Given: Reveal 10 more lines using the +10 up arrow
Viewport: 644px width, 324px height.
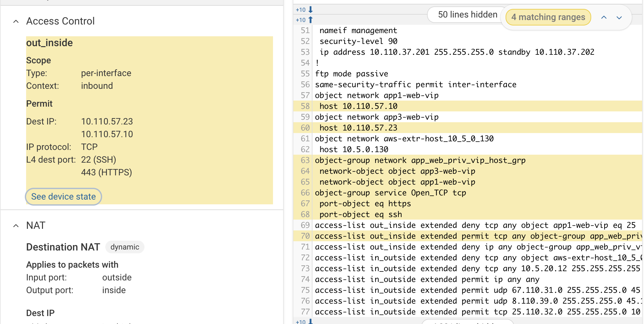Looking at the screenshot, I should [305, 20].
